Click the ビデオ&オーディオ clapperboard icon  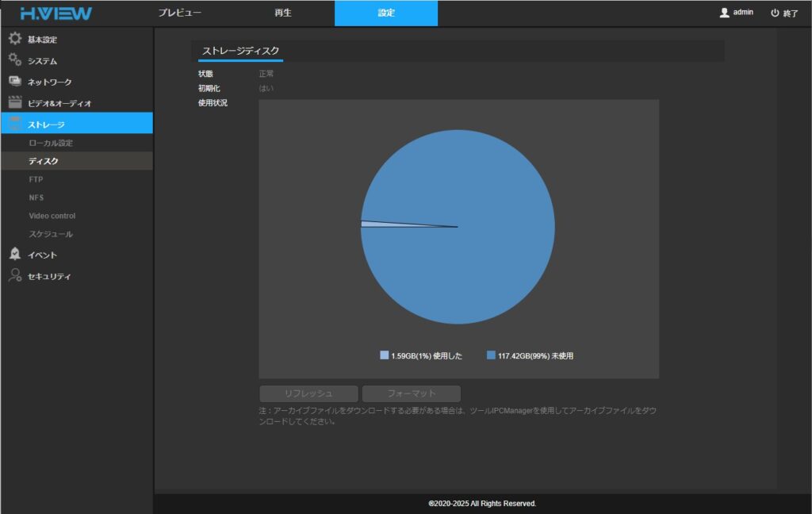click(x=15, y=102)
